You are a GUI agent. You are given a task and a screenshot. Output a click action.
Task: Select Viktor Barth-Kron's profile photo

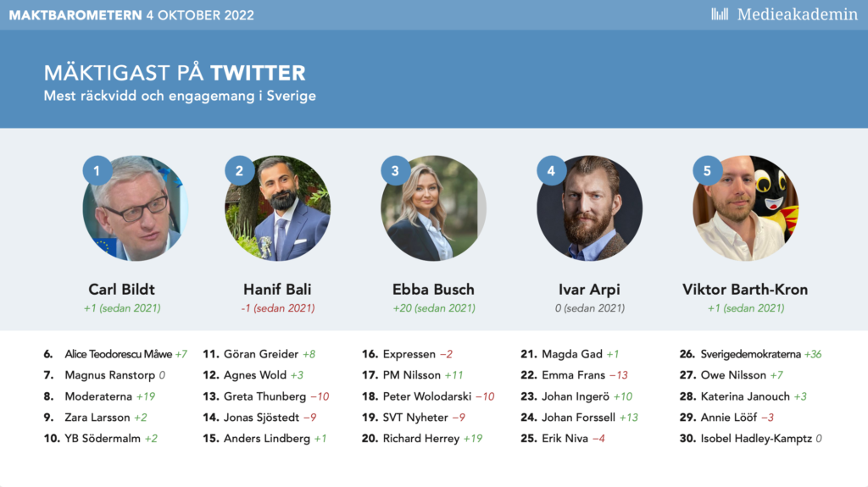click(746, 208)
